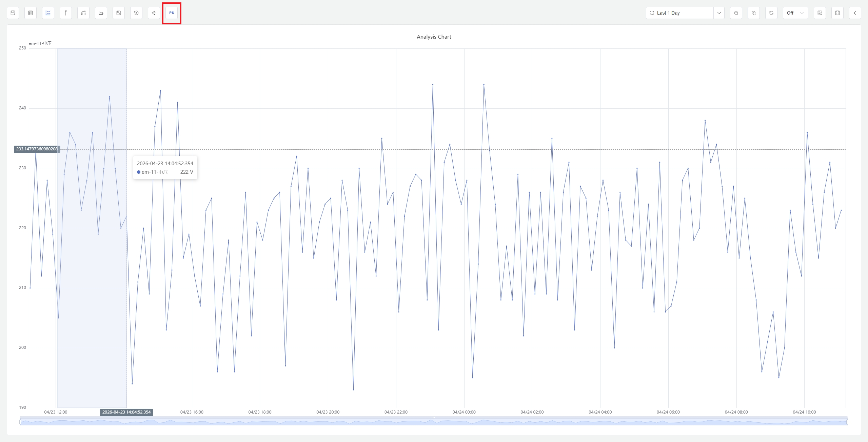The width and height of the screenshot is (868, 442).
Task: Collapse the right side panel with the chevron
Action: (x=855, y=13)
